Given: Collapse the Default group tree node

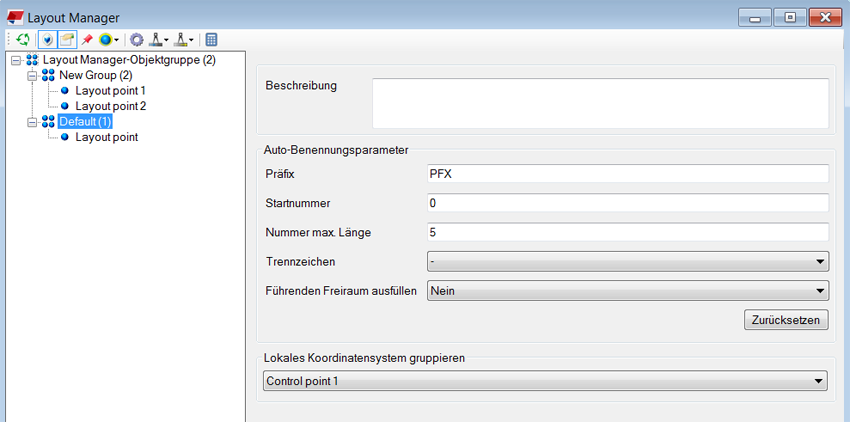Looking at the screenshot, I should coord(32,122).
